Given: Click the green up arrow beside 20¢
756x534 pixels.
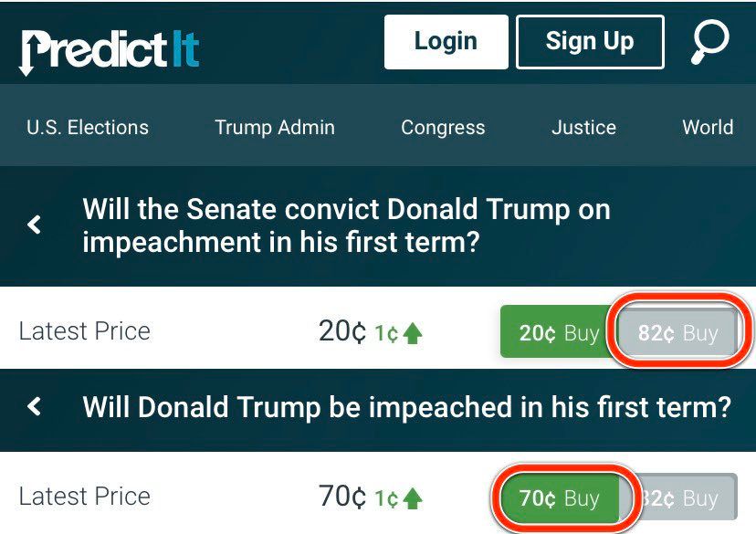Looking at the screenshot, I should (413, 334).
